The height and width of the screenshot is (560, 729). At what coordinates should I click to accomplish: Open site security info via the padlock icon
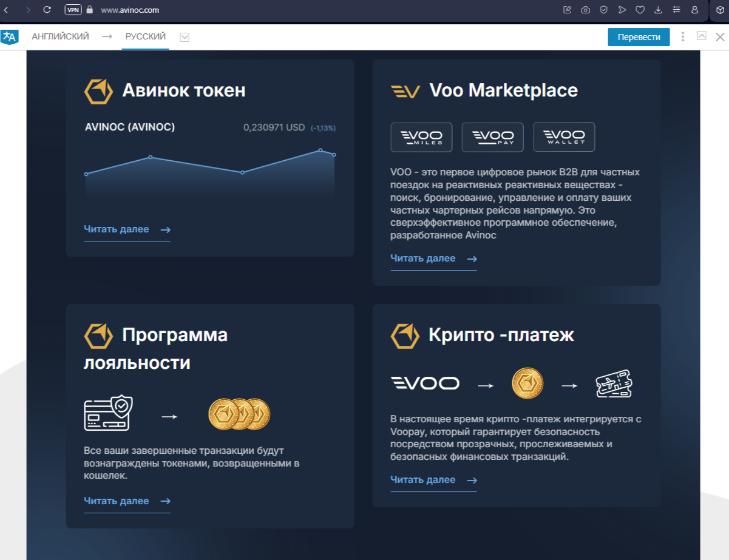tap(90, 10)
